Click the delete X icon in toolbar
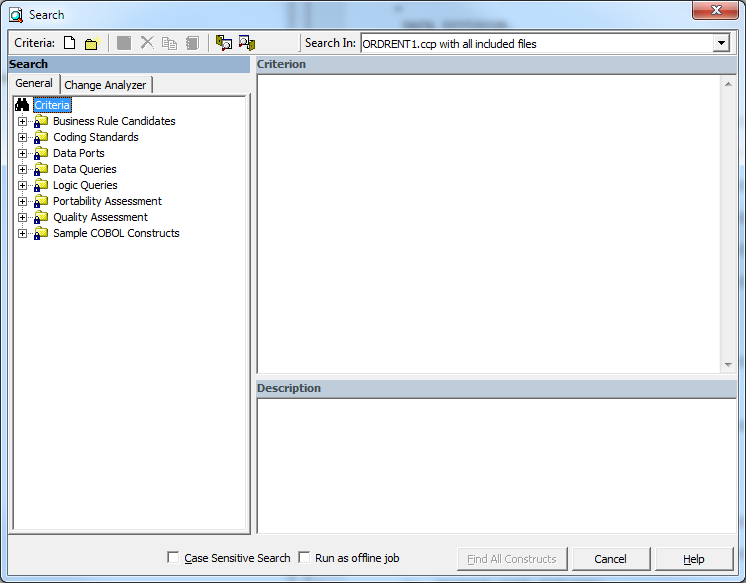Viewport: 746px width, 583px height. 147,43
